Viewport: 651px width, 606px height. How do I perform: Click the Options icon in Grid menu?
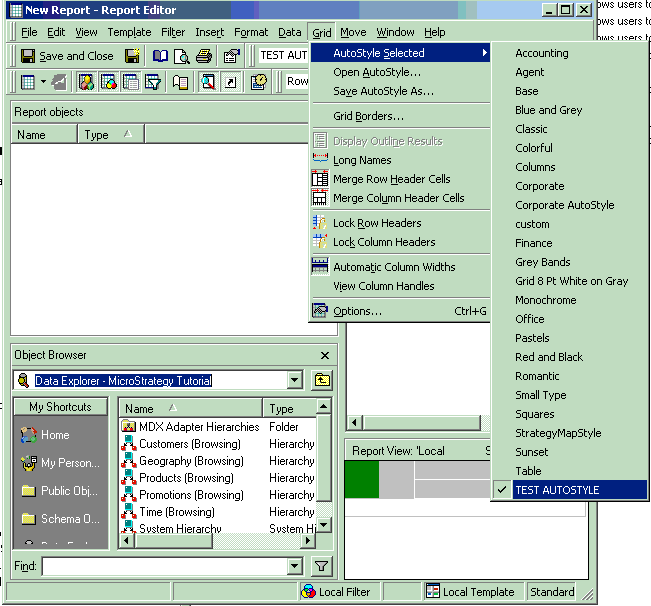click(320, 310)
